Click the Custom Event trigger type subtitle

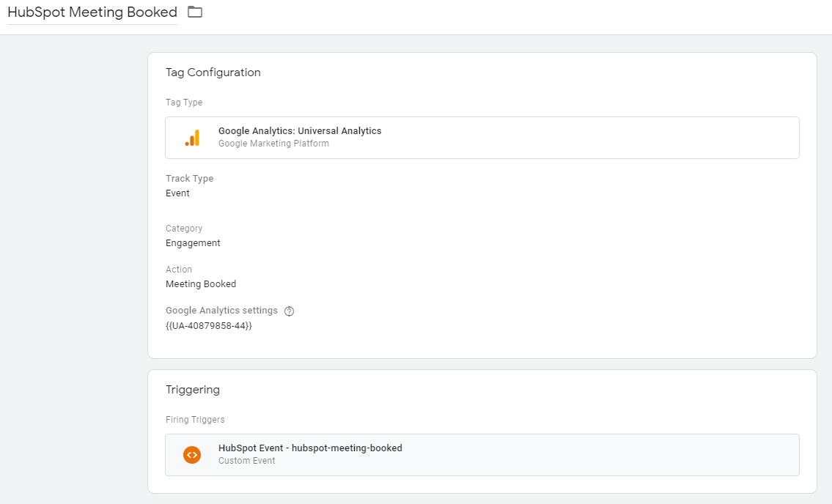point(247,461)
